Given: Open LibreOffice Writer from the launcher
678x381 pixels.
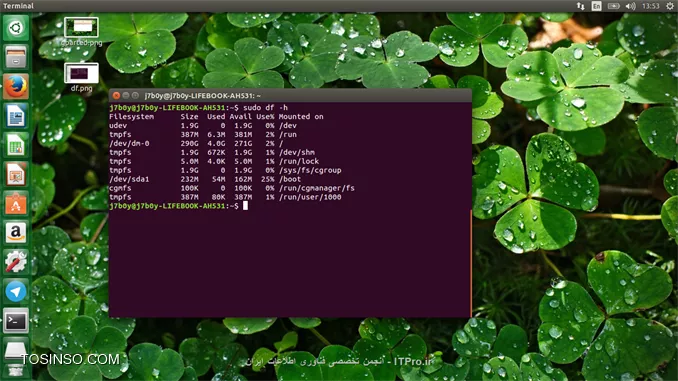Looking at the screenshot, I should [x=16, y=116].
